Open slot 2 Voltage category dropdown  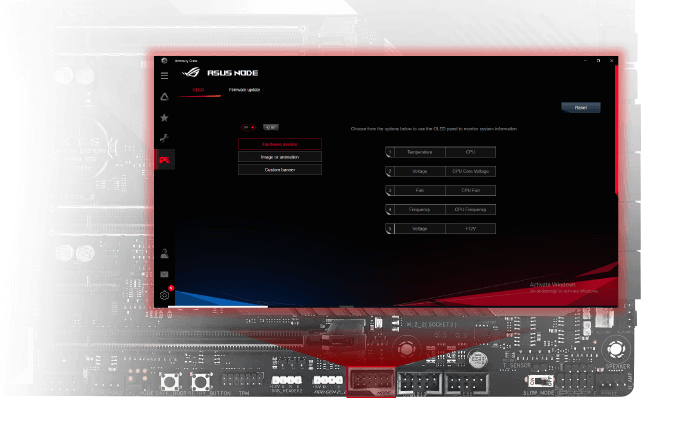tap(419, 171)
